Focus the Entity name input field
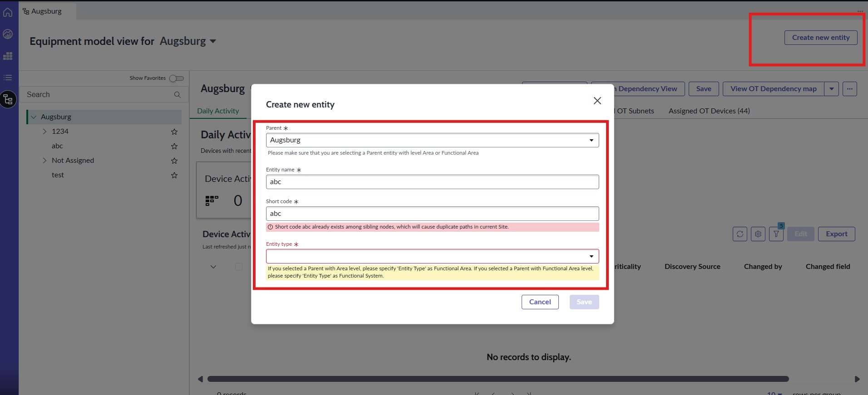 click(432, 182)
